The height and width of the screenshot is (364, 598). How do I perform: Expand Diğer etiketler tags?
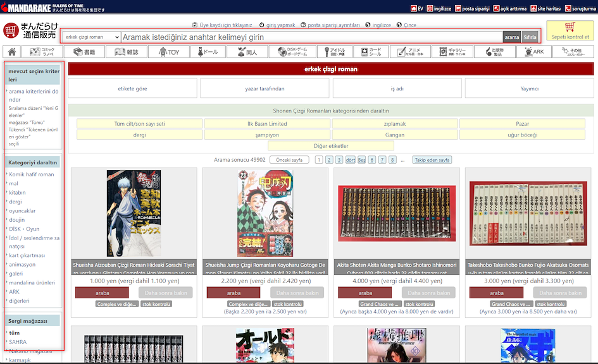[x=331, y=146]
